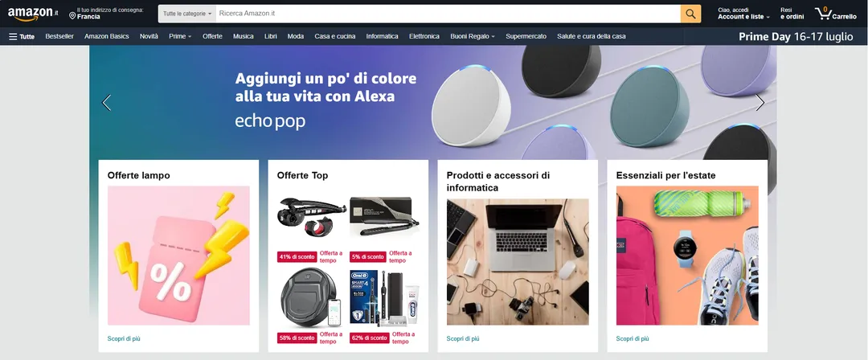Open the hair curler product image

tap(312, 216)
